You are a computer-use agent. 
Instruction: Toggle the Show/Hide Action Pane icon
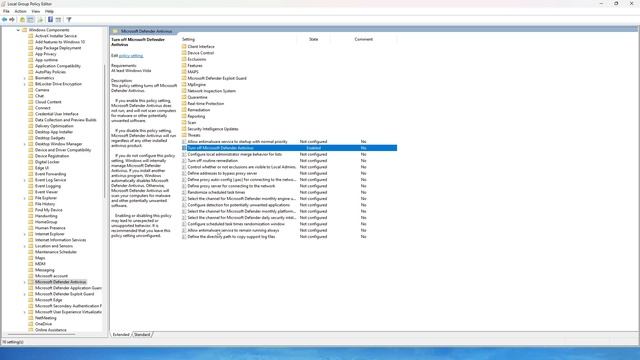(58, 20)
